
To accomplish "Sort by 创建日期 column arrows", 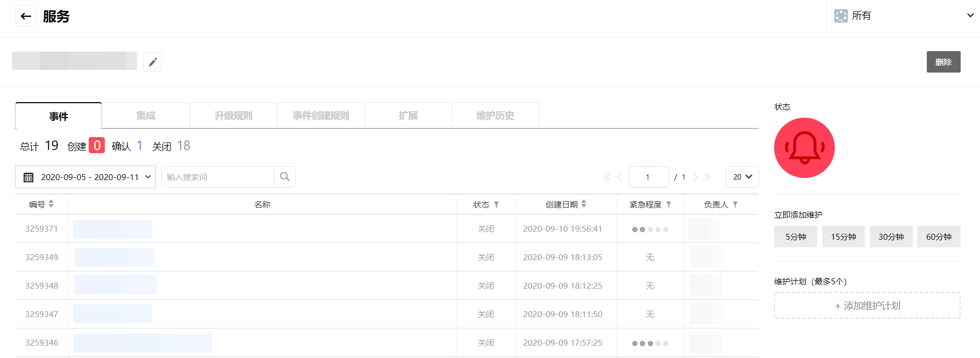I will [x=584, y=204].
